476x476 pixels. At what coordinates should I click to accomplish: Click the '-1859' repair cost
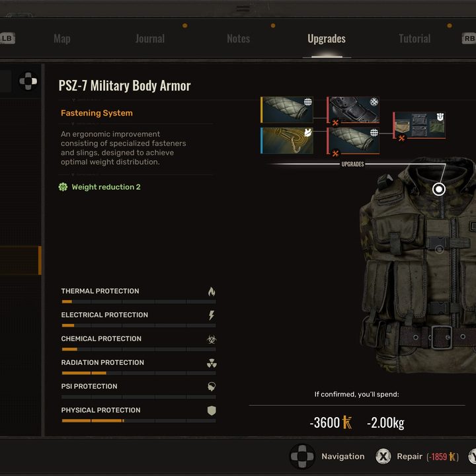click(439, 457)
